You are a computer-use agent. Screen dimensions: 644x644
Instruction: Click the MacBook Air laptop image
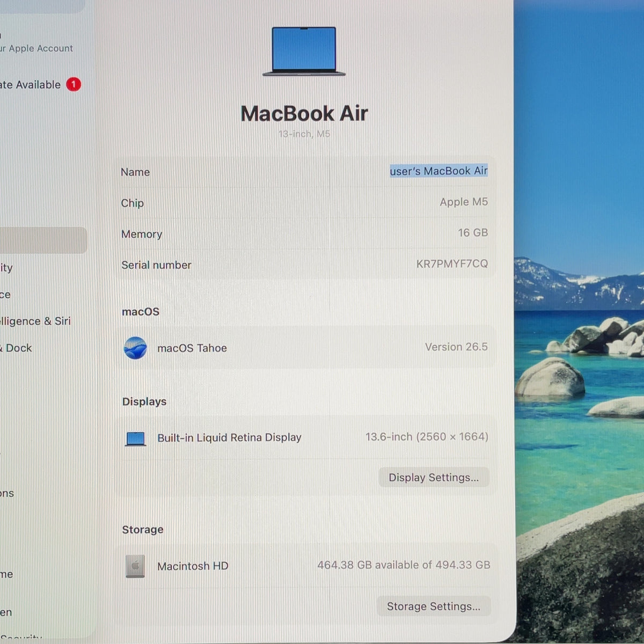click(304, 51)
